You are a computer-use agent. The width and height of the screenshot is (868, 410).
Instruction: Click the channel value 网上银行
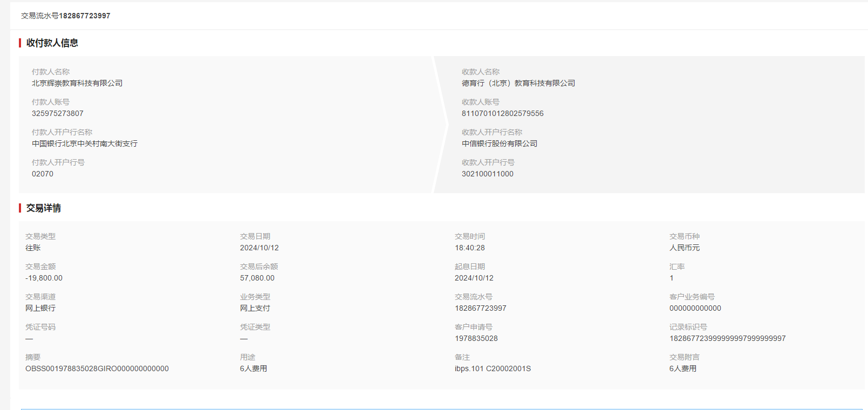click(40, 308)
